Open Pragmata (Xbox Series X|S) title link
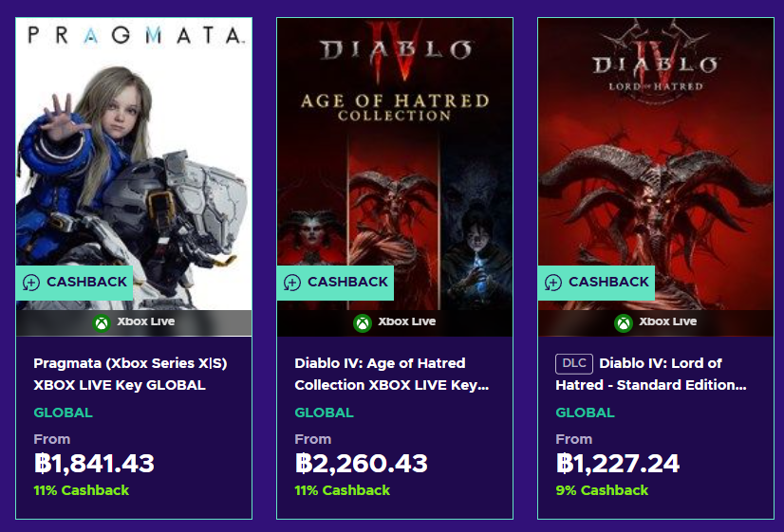Viewport: 784px width, 532px height. click(x=130, y=374)
